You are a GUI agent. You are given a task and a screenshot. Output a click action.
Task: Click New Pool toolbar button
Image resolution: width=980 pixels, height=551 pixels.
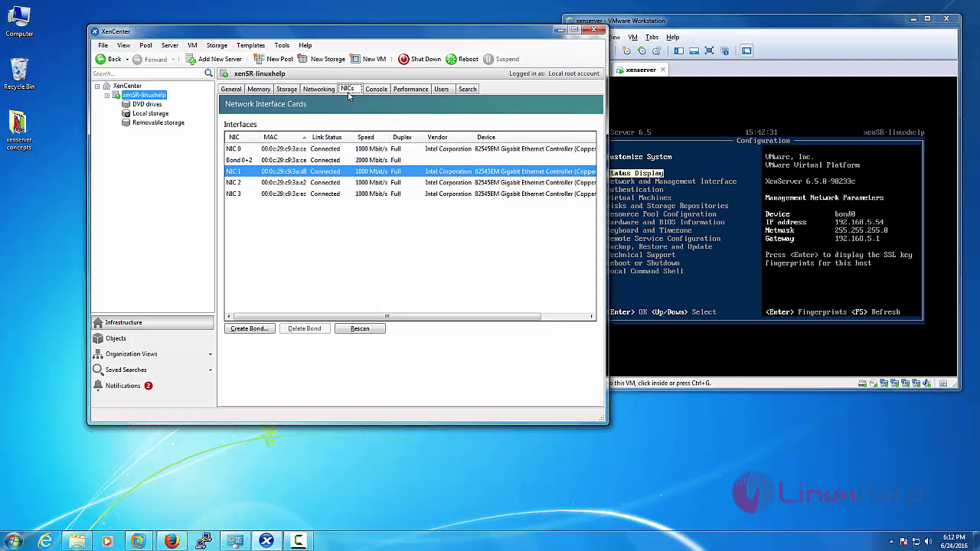tap(273, 59)
